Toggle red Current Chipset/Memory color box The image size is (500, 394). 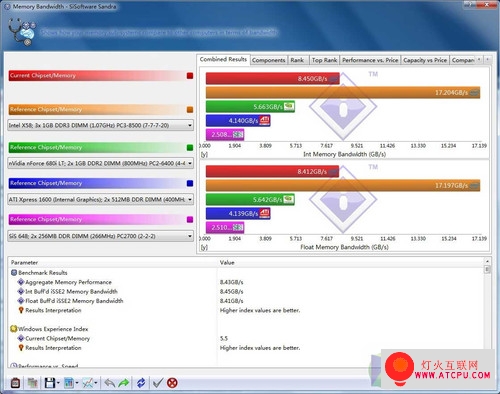pyautogui.click(x=190, y=76)
